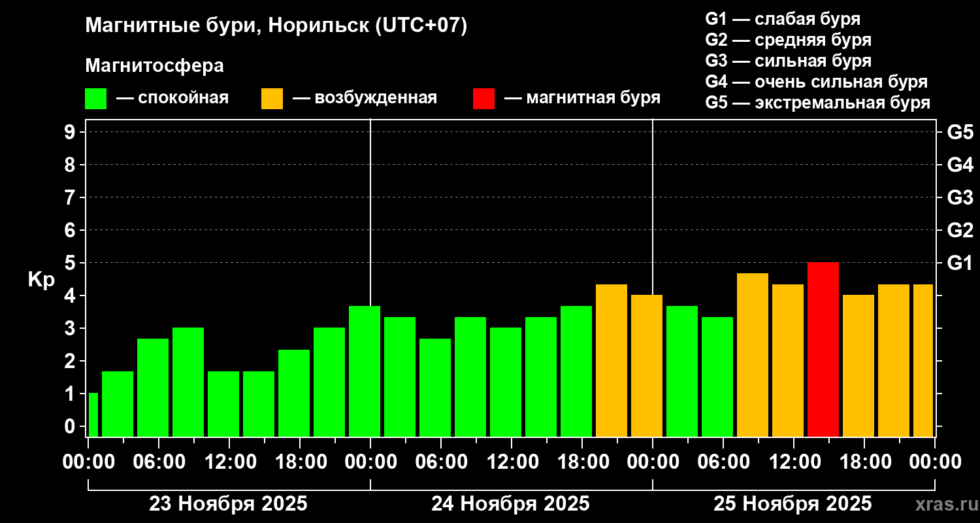Click the '24 Ноября 2025' date label
The height and width of the screenshot is (523, 980).
tap(510, 504)
